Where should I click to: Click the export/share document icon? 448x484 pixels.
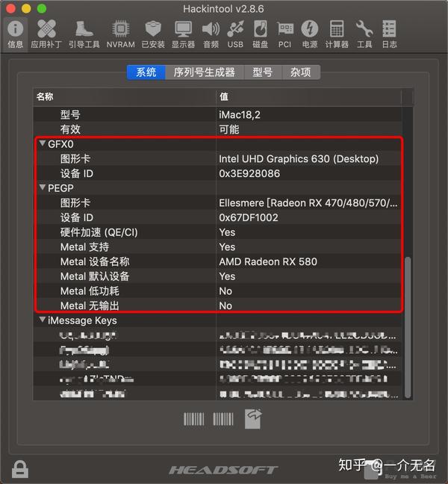(253, 419)
